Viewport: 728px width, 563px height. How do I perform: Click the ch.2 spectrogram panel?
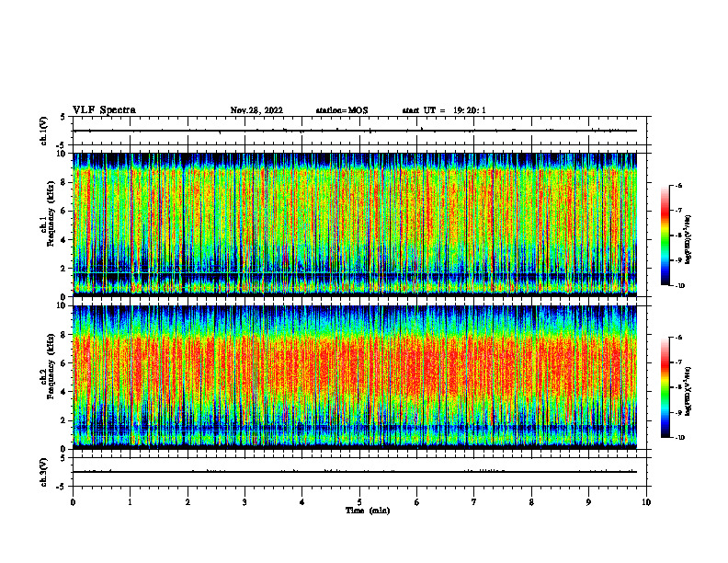[354, 377]
